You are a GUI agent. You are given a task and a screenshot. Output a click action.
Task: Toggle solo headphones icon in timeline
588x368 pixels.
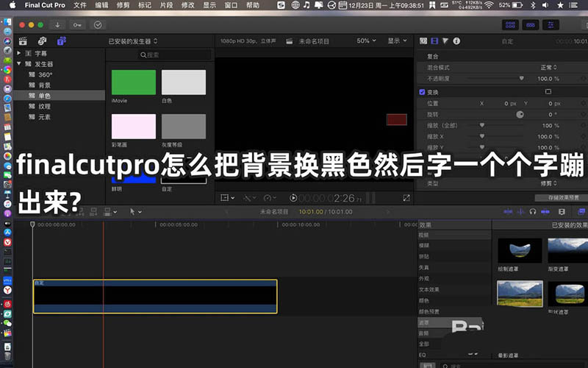click(x=533, y=212)
